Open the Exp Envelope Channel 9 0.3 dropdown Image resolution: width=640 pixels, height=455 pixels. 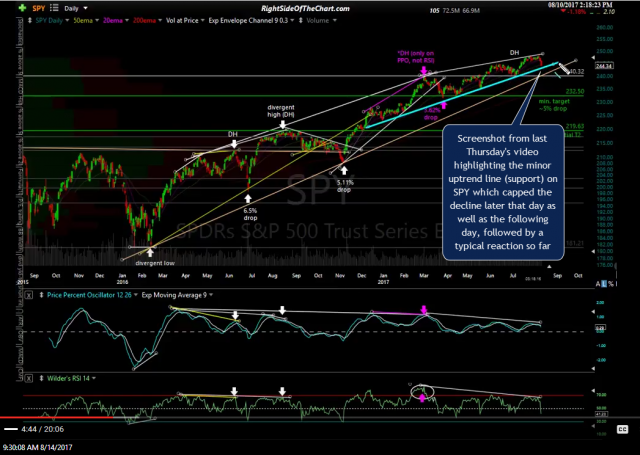[x=292, y=20]
